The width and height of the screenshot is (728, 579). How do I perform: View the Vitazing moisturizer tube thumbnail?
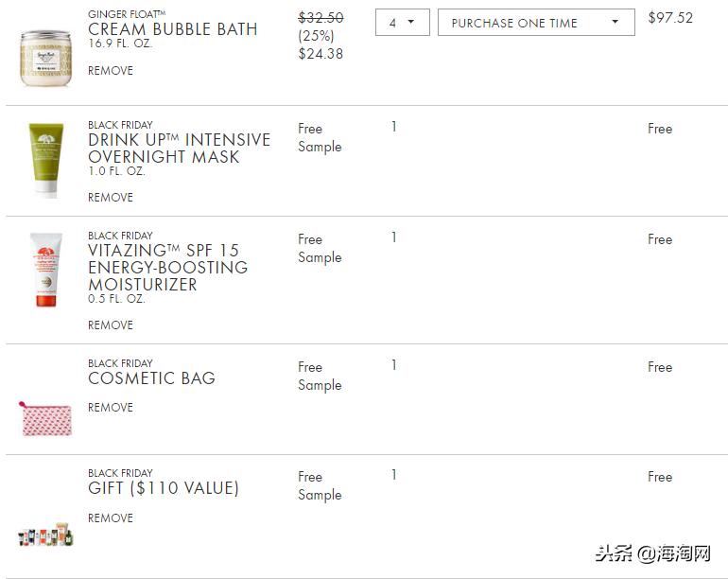[x=46, y=270]
